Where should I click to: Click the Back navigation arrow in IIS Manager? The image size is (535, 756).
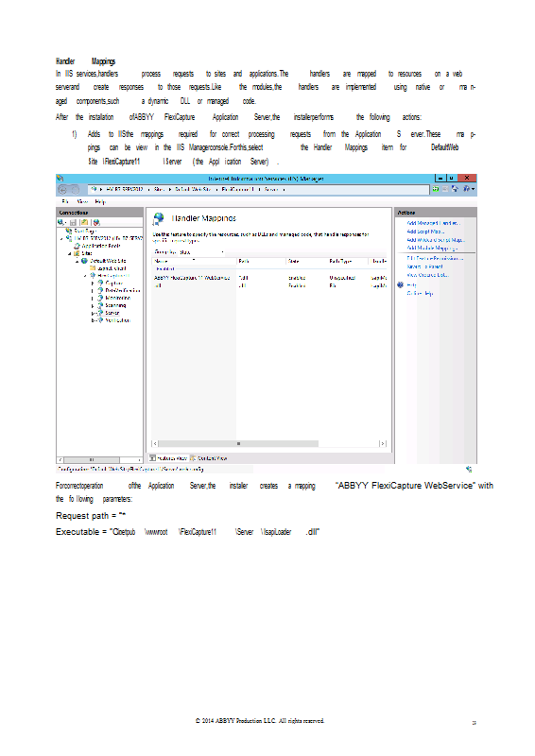click(62, 190)
